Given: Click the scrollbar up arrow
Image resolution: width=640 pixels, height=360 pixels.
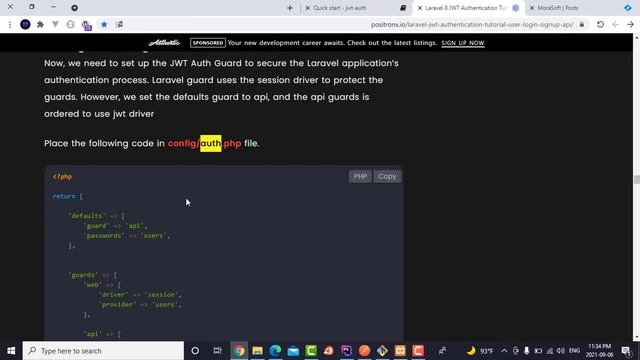Looking at the screenshot, I should coord(636,37).
